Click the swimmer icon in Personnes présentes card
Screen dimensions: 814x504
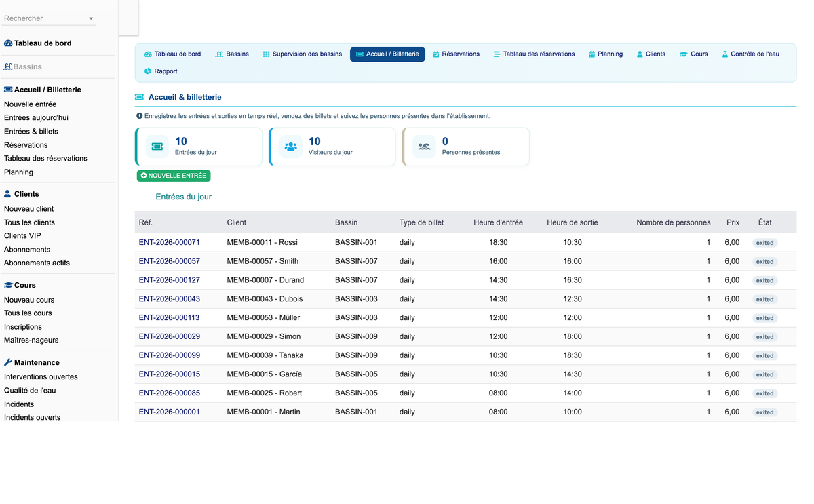(x=424, y=147)
